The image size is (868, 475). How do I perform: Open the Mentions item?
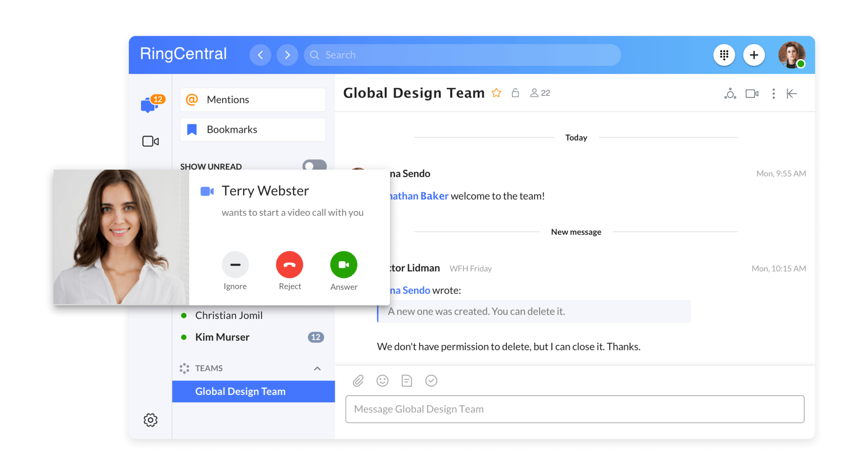pyautogui.click(x=253, y=100)
